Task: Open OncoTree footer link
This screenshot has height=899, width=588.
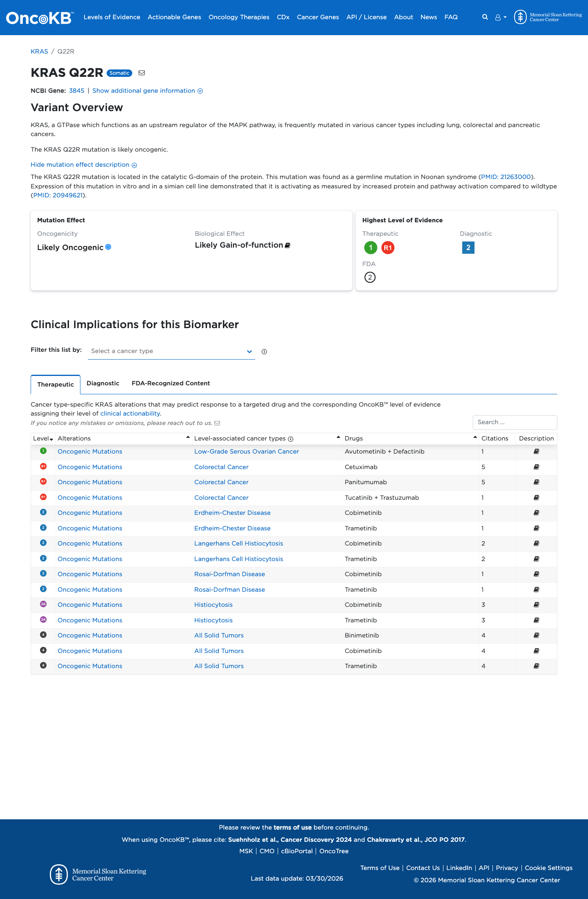Action: [334, 851]
